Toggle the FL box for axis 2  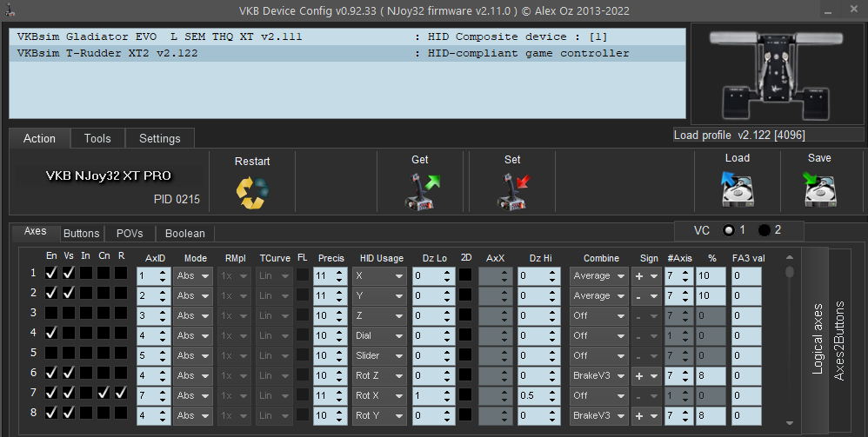pyautogui.click(x=303, y=295)
